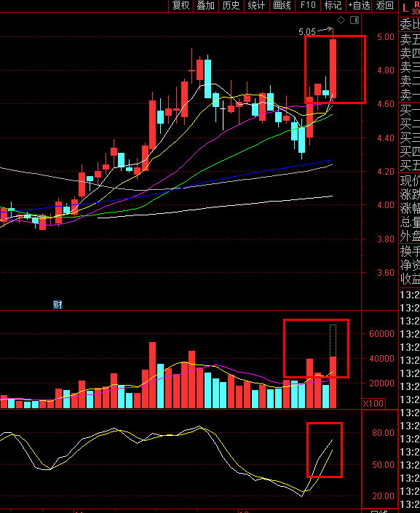The image size is (420, 513).
Task: Click the 4.80 price axis label
Action: click(x=386, y=71)
